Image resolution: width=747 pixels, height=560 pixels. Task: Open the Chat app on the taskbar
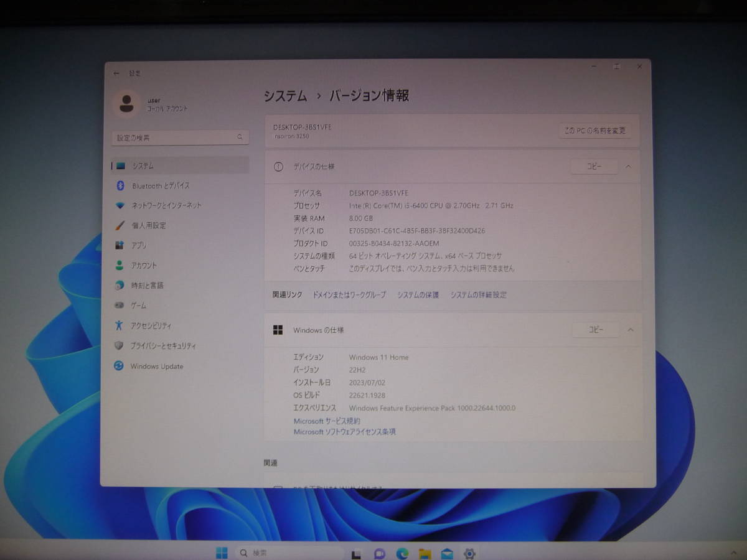pyautogui.click(x=379, y=553)
